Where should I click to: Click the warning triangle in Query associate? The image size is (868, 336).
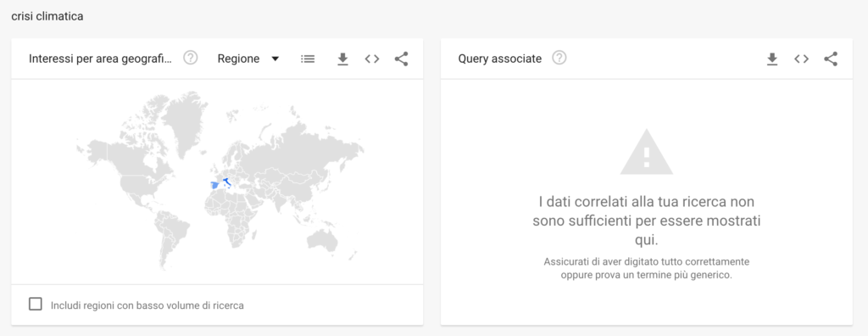click(646, 152)
